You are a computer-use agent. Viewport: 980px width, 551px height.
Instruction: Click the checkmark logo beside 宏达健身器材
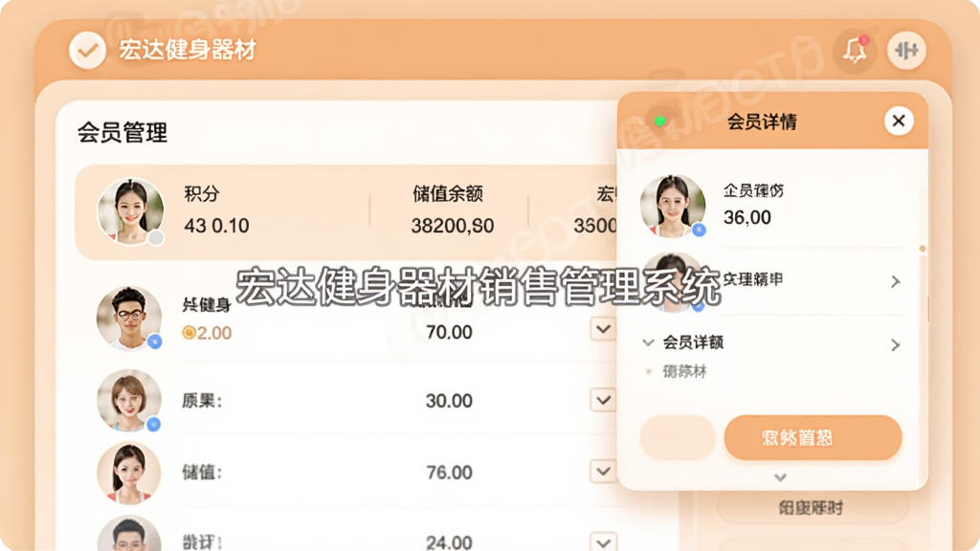click(x=87, y=50)
